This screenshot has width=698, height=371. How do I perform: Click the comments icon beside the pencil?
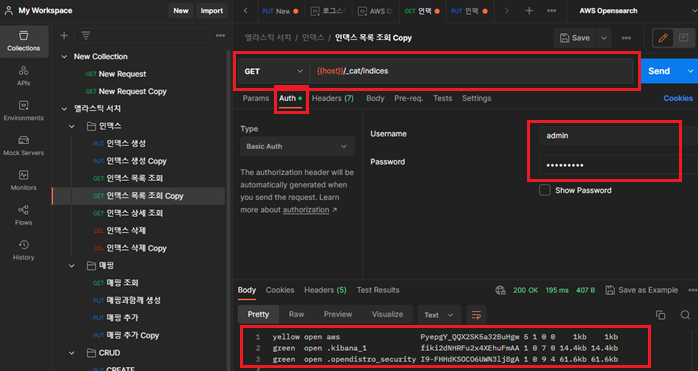click(683, 38)
